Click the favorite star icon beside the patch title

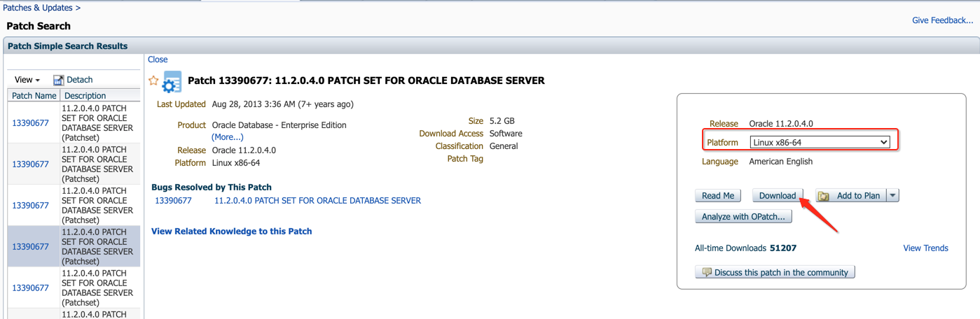[x=154, y=81]
